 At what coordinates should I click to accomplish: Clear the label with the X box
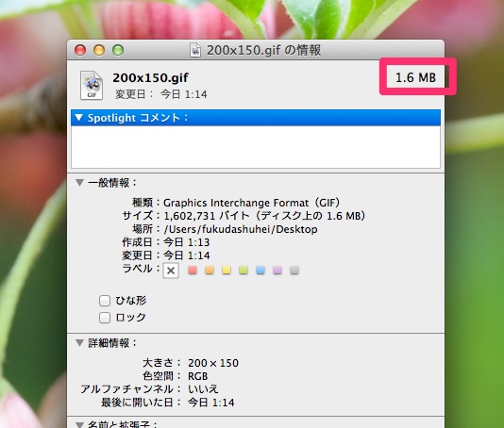[x=171, y=271]
